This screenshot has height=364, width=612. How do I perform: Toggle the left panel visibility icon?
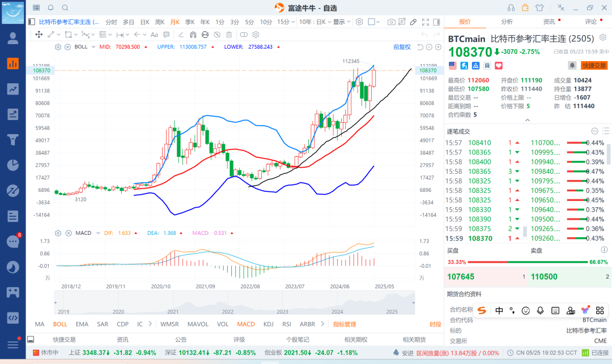tap(31, 22)
